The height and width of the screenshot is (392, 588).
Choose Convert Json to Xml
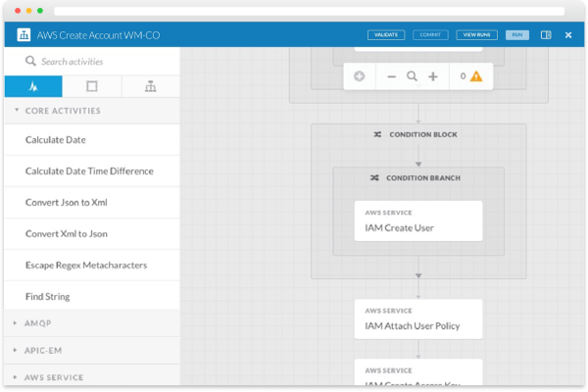92,202
